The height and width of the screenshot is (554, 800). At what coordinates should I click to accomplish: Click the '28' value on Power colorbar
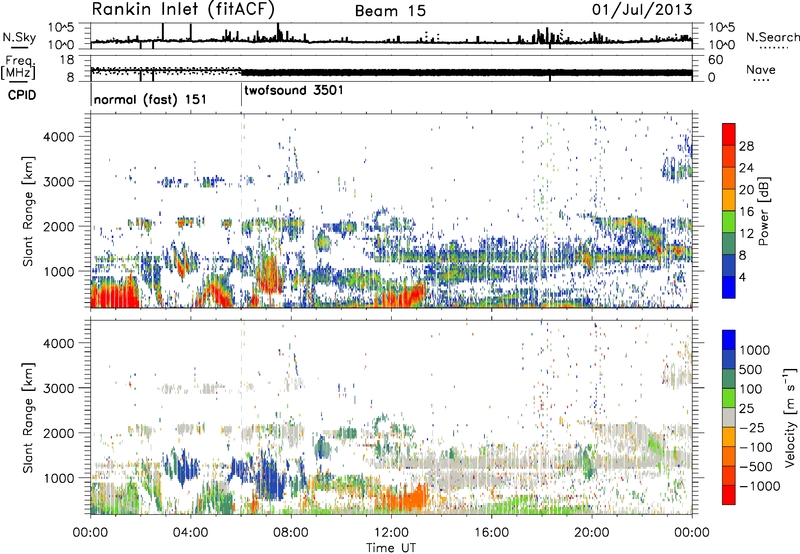coord(746,146)
